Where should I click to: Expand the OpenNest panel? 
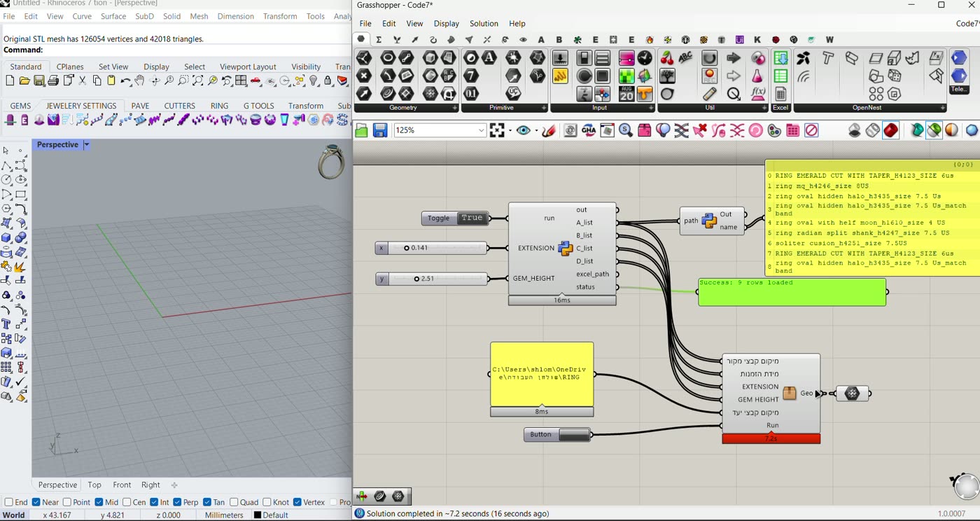(x=943, y=108)
